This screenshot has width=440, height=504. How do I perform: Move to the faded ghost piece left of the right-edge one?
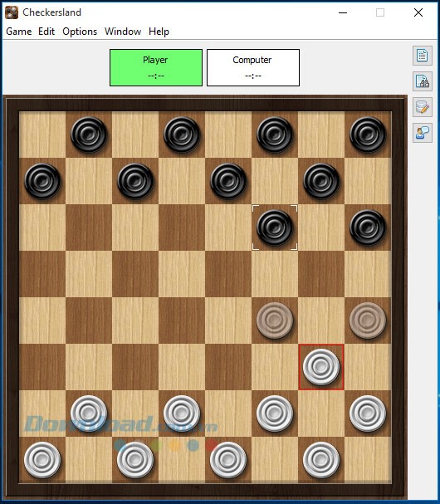tap(275, 321)
